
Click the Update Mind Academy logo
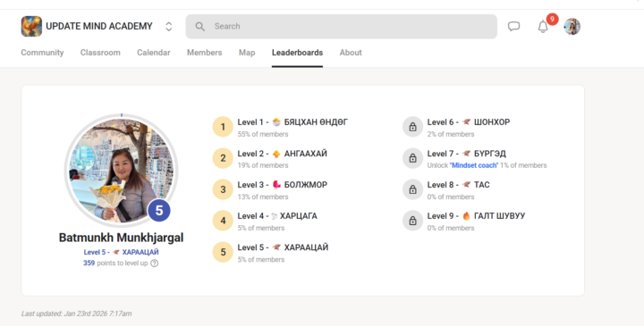pos(31,26)
